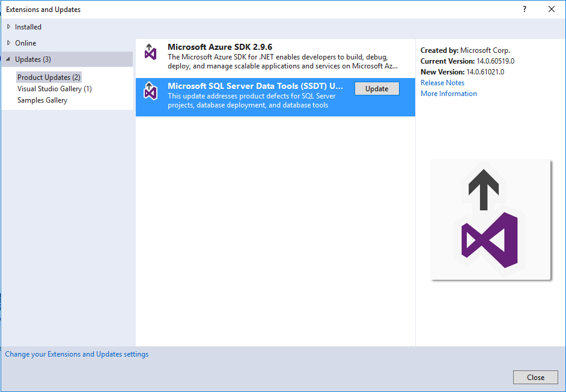
Task: Open the More Information link
Action: (x=449, y=94)
